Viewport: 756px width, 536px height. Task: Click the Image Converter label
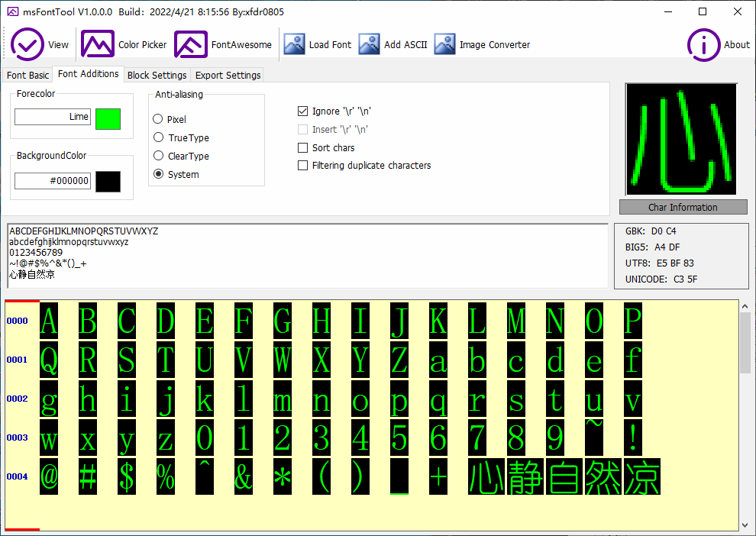click(x=495, y=44)
